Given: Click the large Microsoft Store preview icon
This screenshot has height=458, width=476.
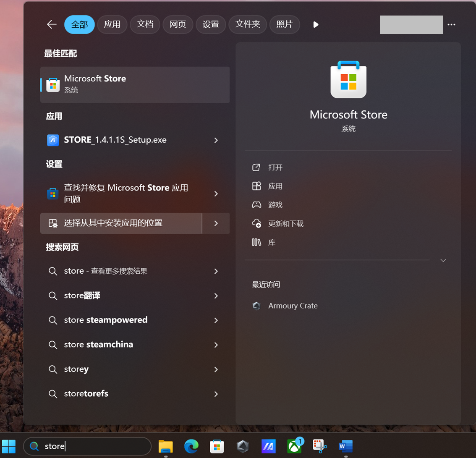Looking at the screenshot, I should coord(348,79).
